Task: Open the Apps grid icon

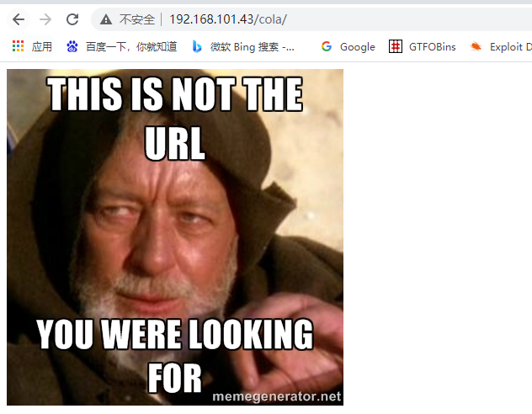Action: pyautogui.click(x=18, y=46)
